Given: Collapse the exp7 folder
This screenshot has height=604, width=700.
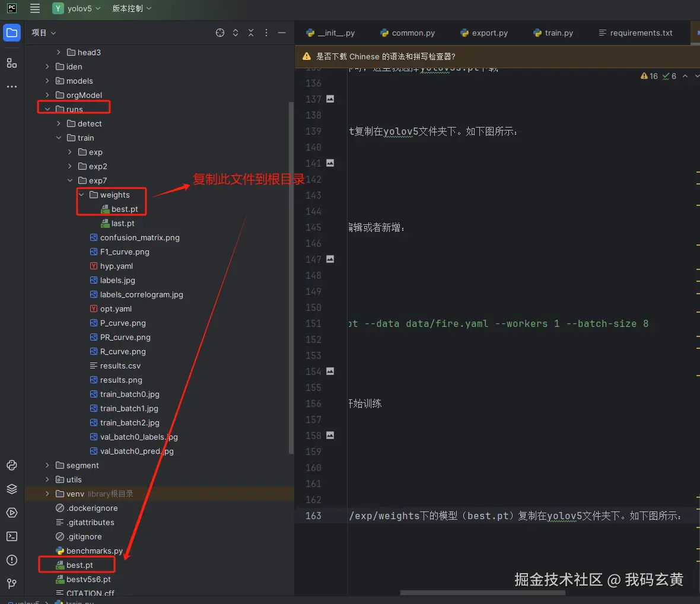Looking at the screenshot, I should coord(69,180).
